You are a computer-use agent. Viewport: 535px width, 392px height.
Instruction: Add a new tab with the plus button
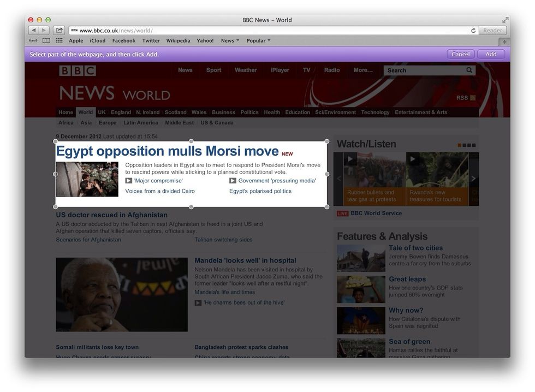(504, 41)
